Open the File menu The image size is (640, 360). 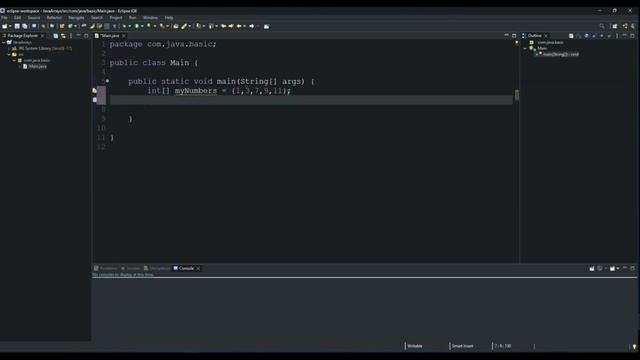pyautogui.click(x=4, y=18)
